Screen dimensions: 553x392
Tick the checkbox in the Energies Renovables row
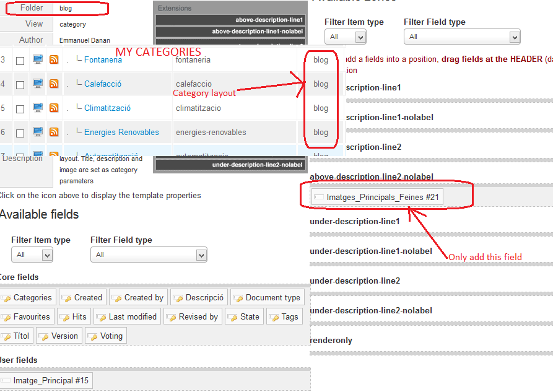[20, 133]
